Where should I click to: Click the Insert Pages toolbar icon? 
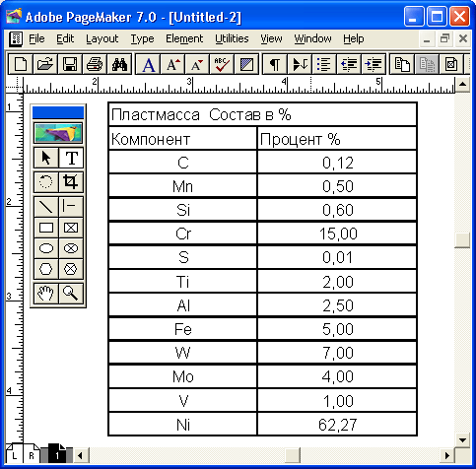(402, 64)
